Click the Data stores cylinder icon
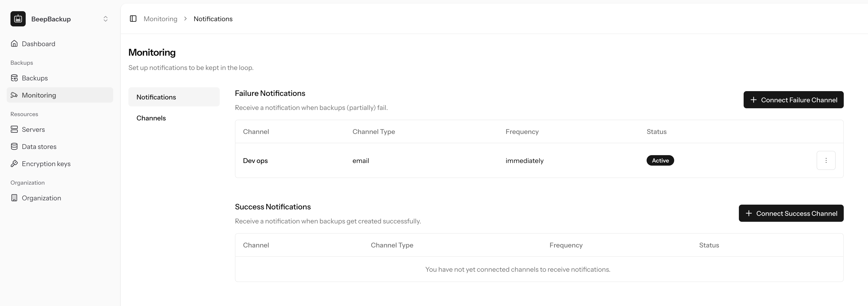868x306 pixels. (14, 147)
